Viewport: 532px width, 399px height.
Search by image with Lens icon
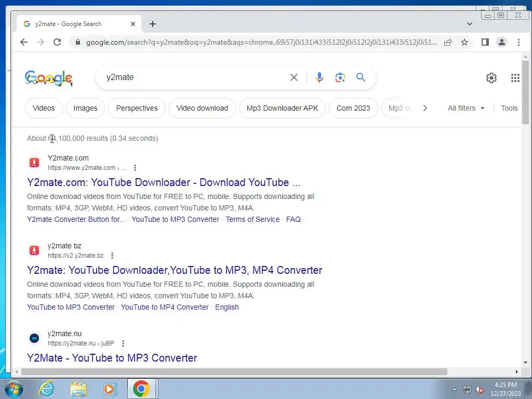coord(340,77)
